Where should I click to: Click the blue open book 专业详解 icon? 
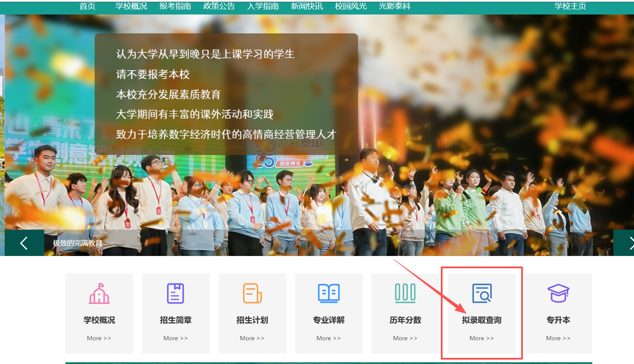click(x=328, y=293)
